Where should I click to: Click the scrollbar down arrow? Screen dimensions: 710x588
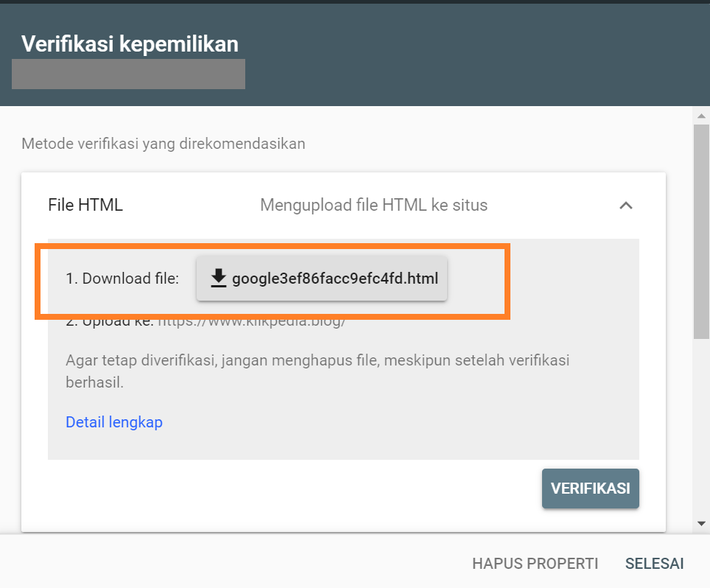tap(702, 523)
